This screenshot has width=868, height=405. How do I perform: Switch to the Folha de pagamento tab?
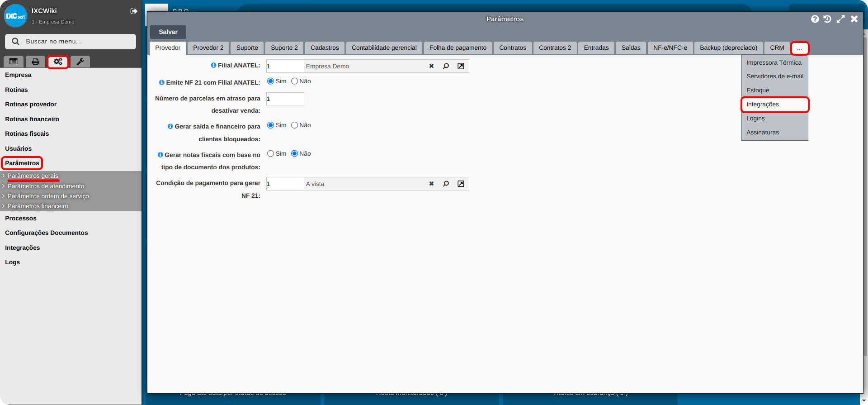click(458, 48)
